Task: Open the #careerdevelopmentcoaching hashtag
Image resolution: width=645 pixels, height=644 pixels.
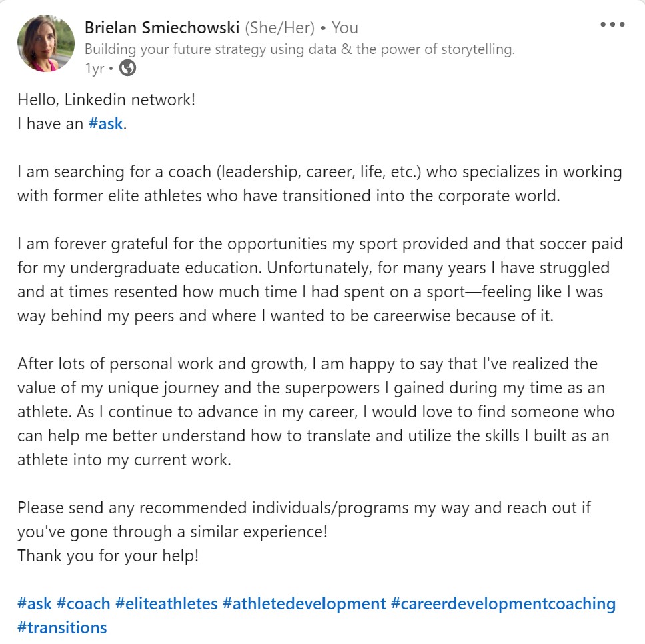Action: (x=503, y=604)
